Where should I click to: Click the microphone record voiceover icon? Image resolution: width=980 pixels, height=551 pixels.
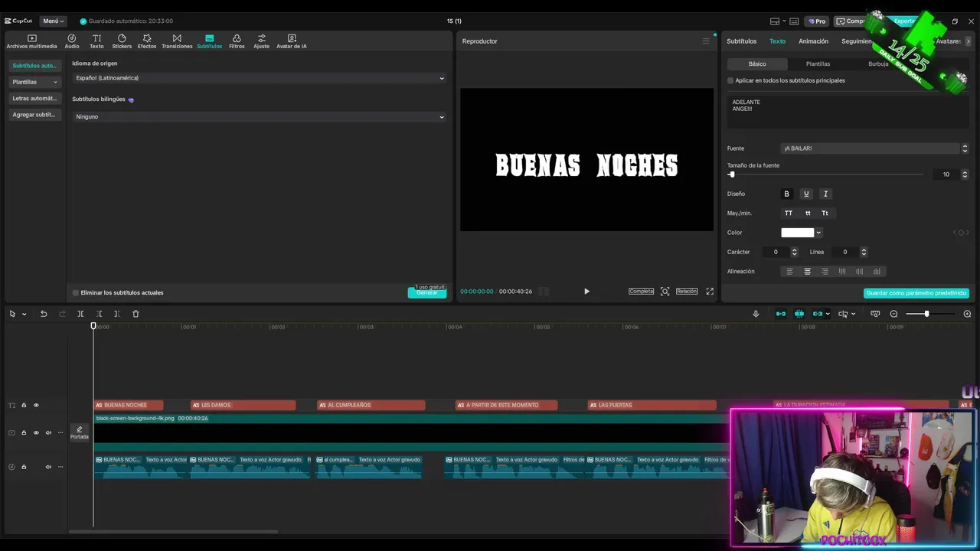pyautogui.click(x=756, y=314)
